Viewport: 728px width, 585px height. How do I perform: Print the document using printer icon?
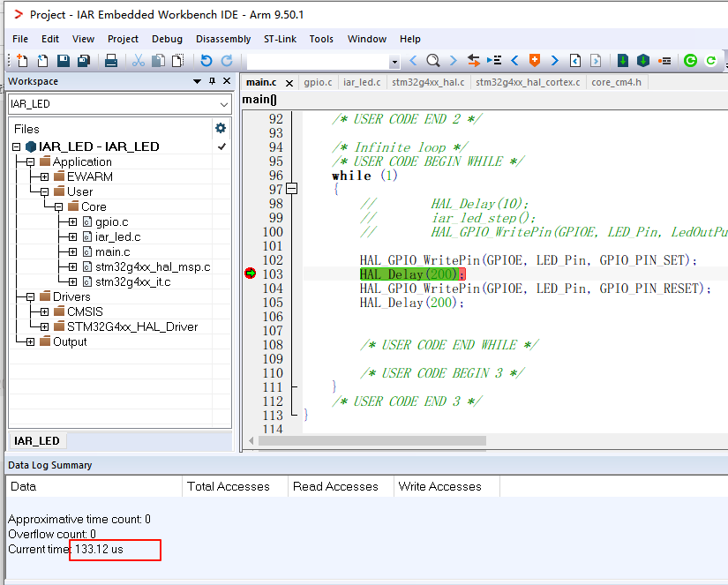(x=111, y=60)
